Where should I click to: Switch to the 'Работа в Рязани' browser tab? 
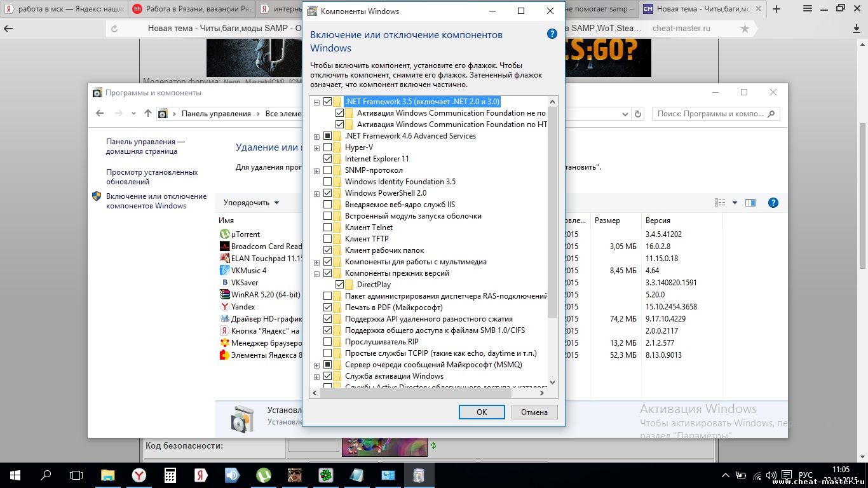pyautogui.click(x=191, y=9)
